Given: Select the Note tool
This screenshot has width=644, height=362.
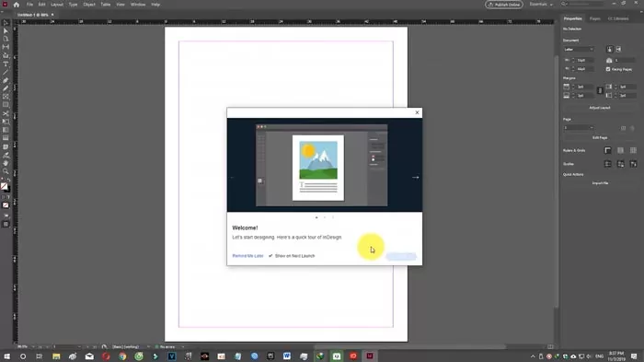Looking at the screenshot, I should coord(6,146).
